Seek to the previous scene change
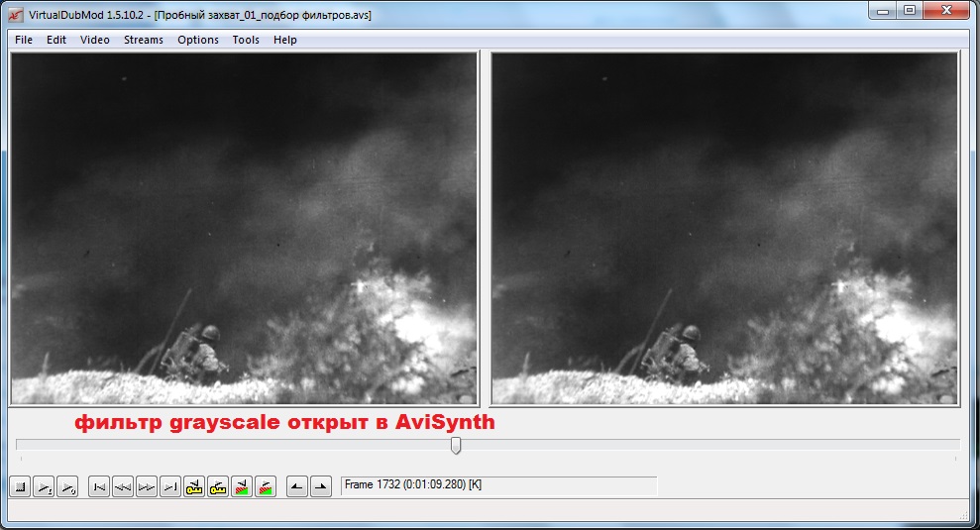Image resolution: width=980 pixels, height=530 pixels. point(242,486)
